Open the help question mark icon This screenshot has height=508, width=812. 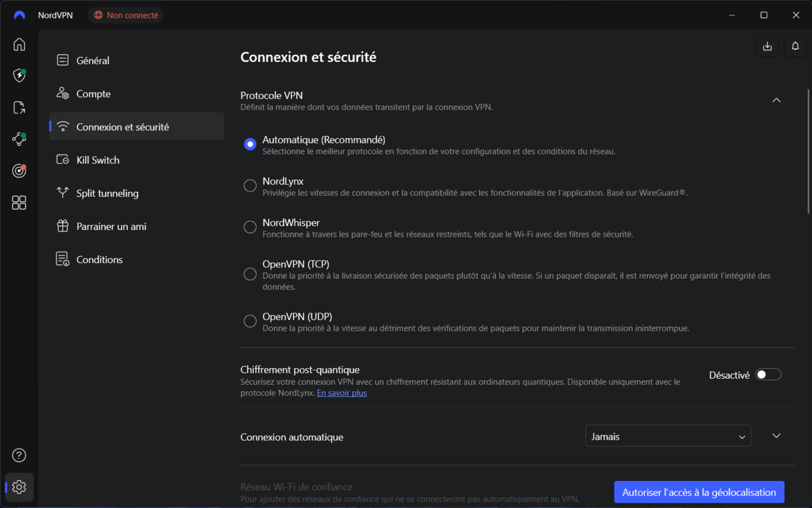coord(19,455)
